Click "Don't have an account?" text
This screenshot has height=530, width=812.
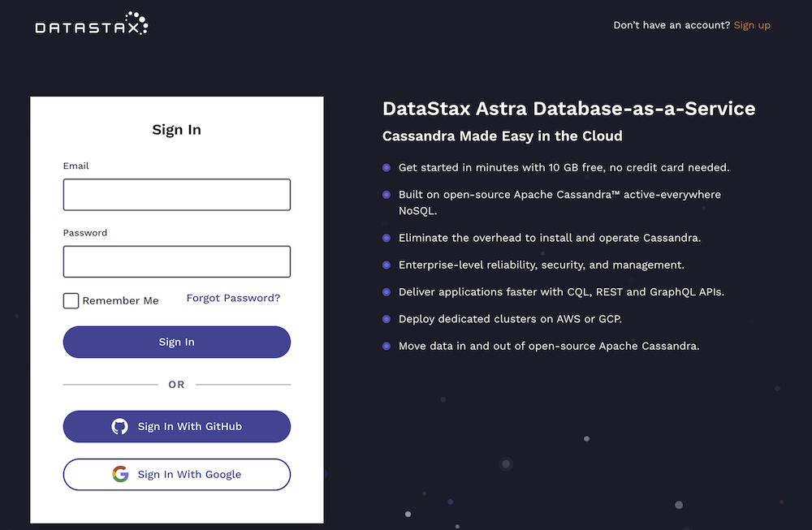(672, 25)
